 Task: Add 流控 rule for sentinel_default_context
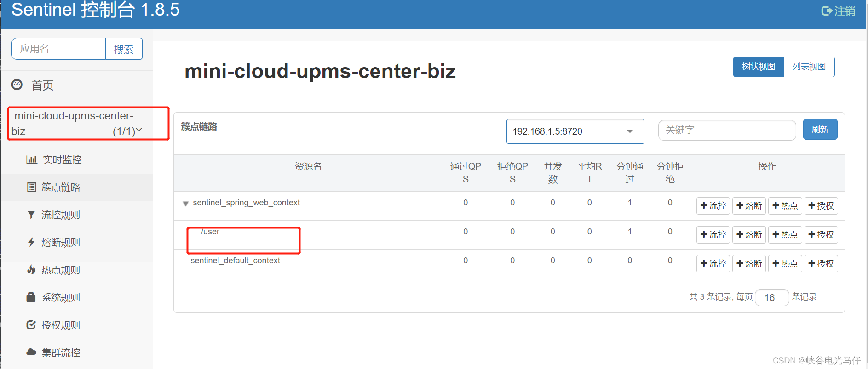click(713, 263)
